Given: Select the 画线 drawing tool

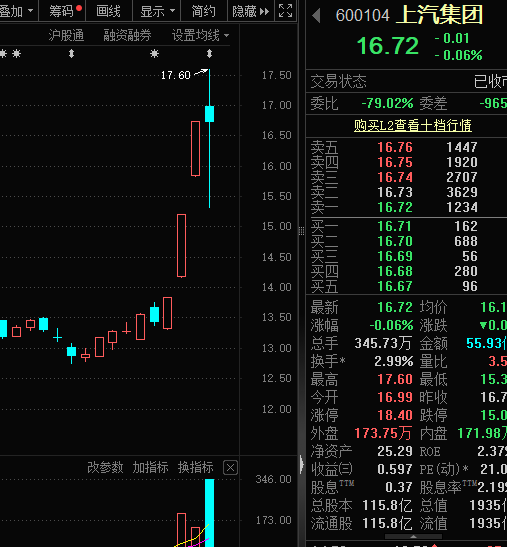Looking at the screenshot, I should pyautogui.click(x=109, y=12).
